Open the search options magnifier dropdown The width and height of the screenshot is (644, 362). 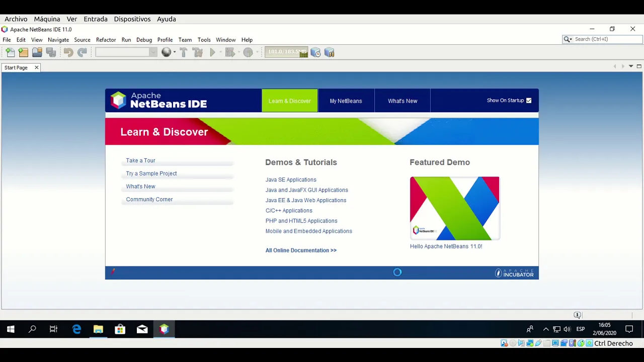tap(568, 39)
